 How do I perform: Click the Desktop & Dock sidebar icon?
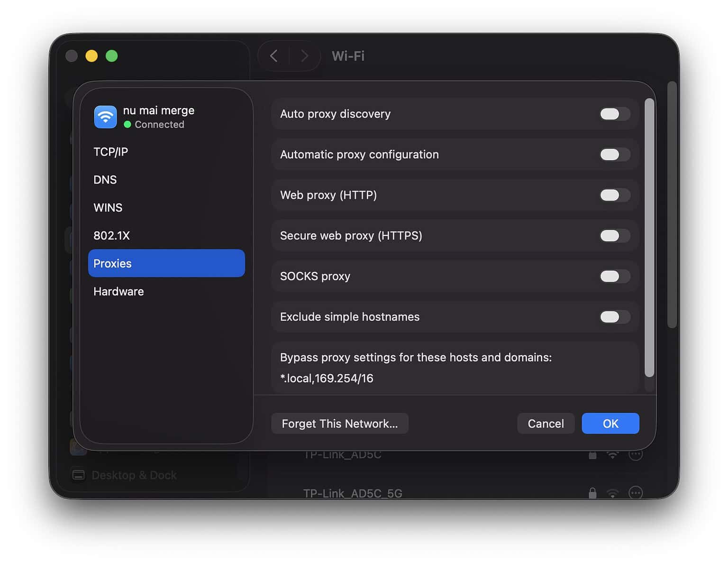pos(78,475)
